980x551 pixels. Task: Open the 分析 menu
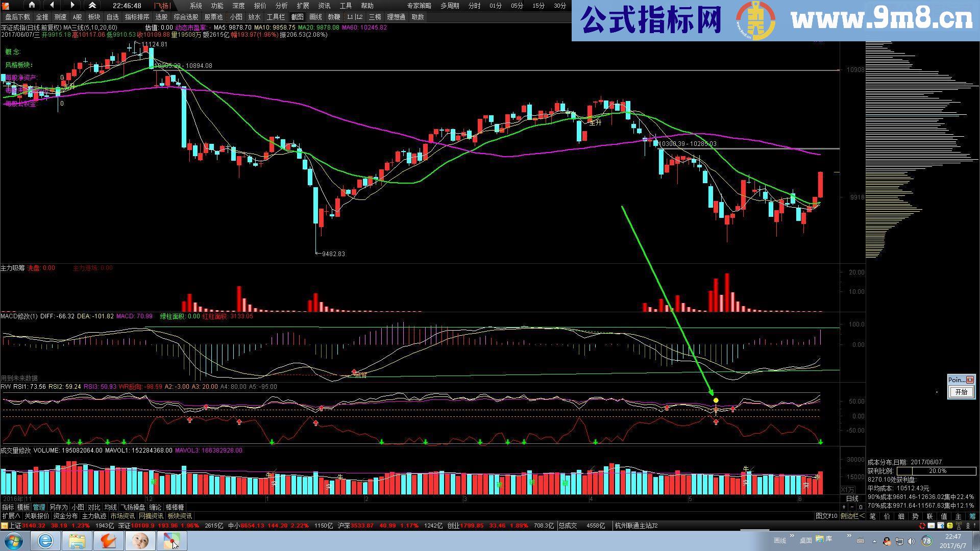(281, 6)
